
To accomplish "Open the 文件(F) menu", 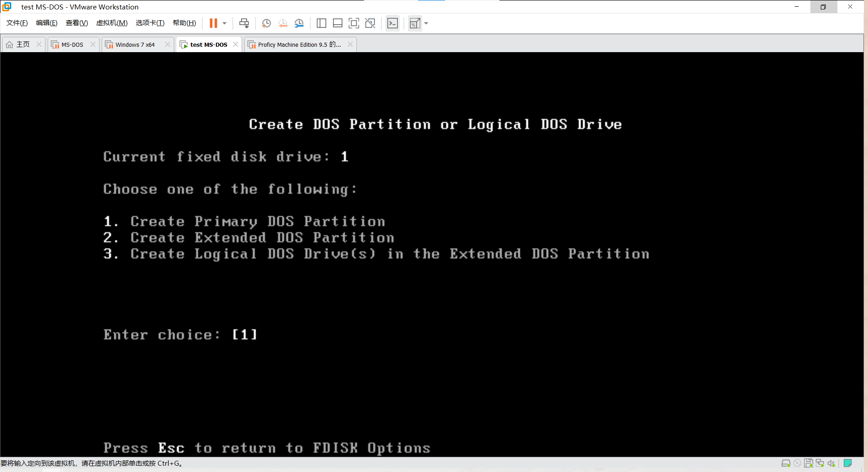I will coord(17,23).
